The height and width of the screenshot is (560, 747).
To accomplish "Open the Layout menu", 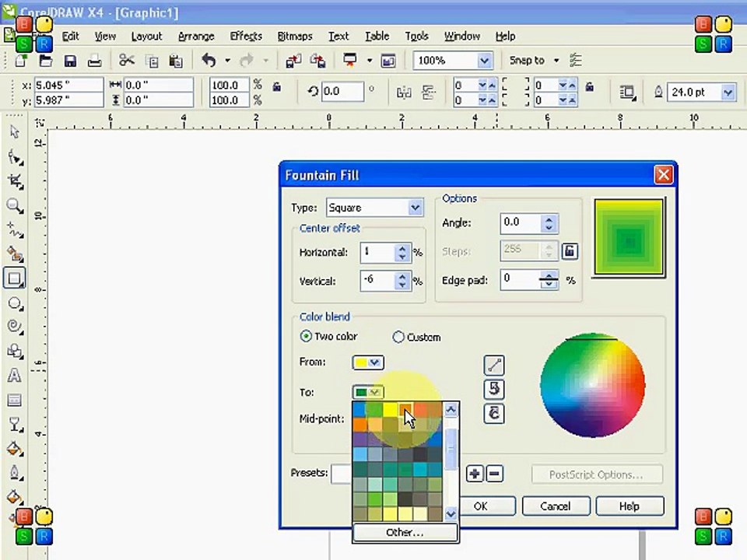I will tap(146, 37).
